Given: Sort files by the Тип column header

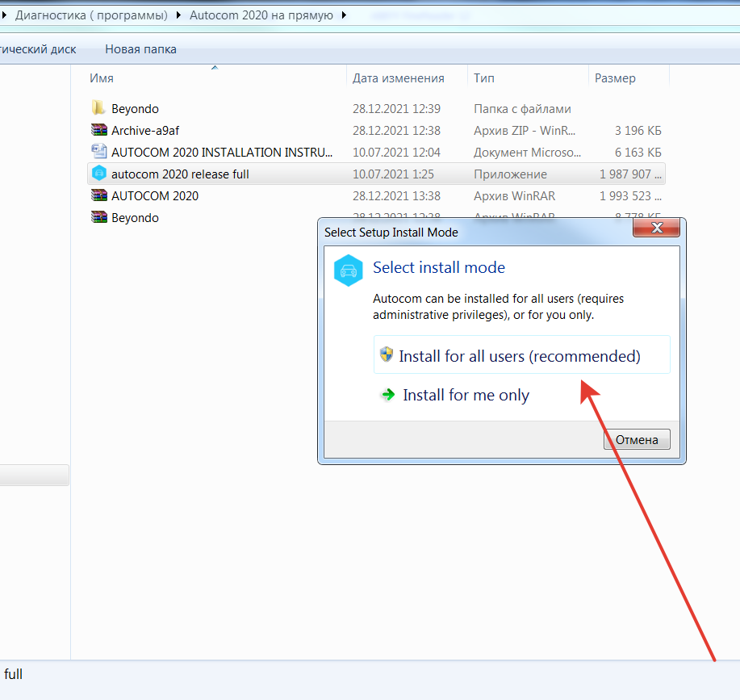Looking at the screenshot, I should pyautogui.click(x=483, y=78).
